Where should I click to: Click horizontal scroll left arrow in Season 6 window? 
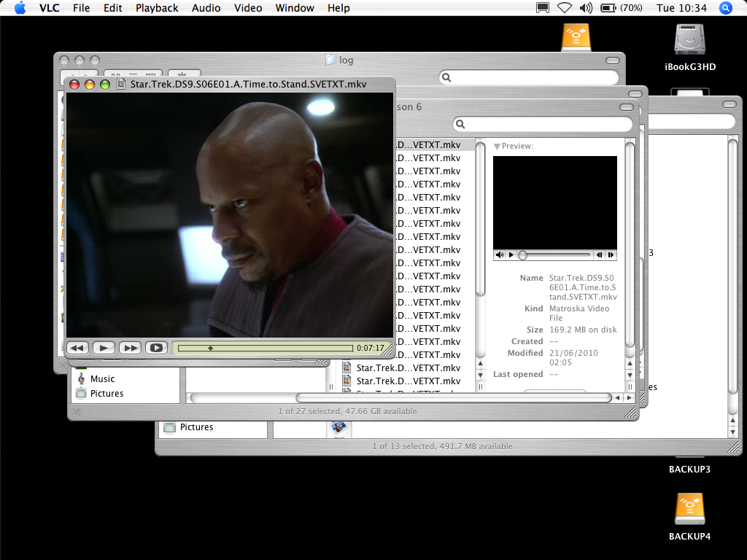pyautogui.click(x=618, y=397)
